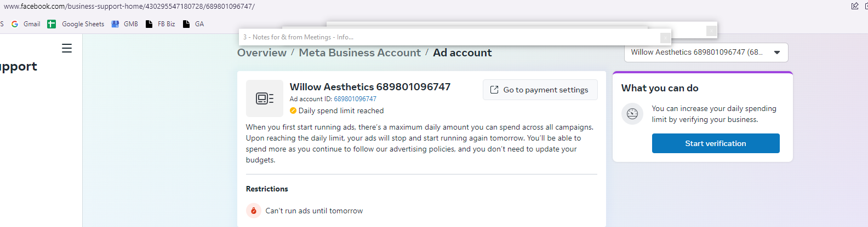Go to Meta Business Account breadcrumb
This screenshot has height=227, width=868.
click(x=359, y=53)
